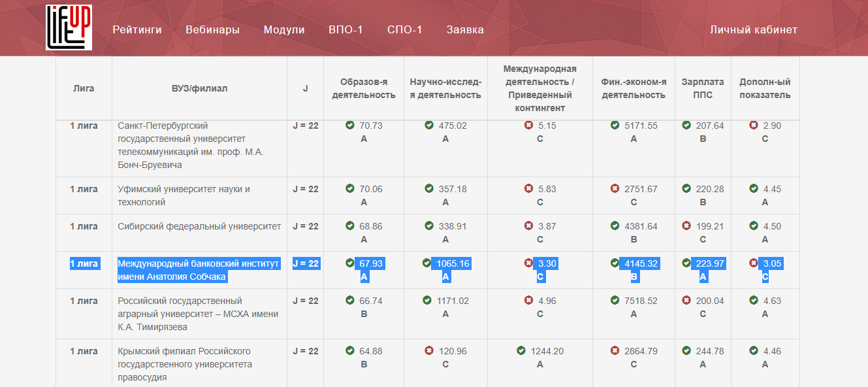
Task: Click the green check icon beside 1065.16
Action: click(426, 263)
